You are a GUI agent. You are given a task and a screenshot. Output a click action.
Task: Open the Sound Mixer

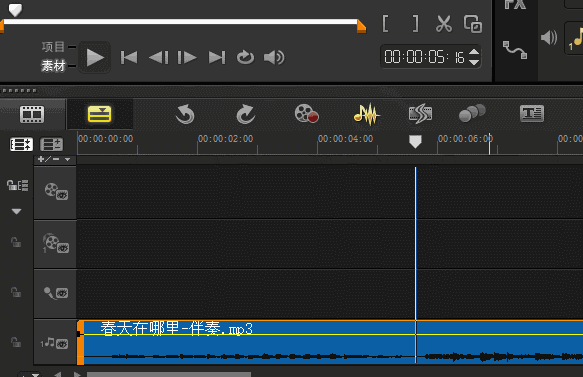(367, 114)
